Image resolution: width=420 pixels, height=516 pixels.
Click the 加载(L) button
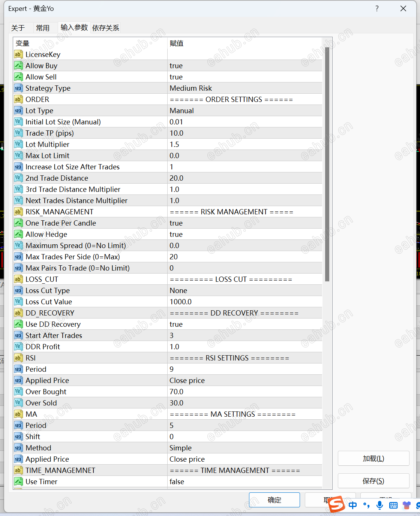click(373, 458)
